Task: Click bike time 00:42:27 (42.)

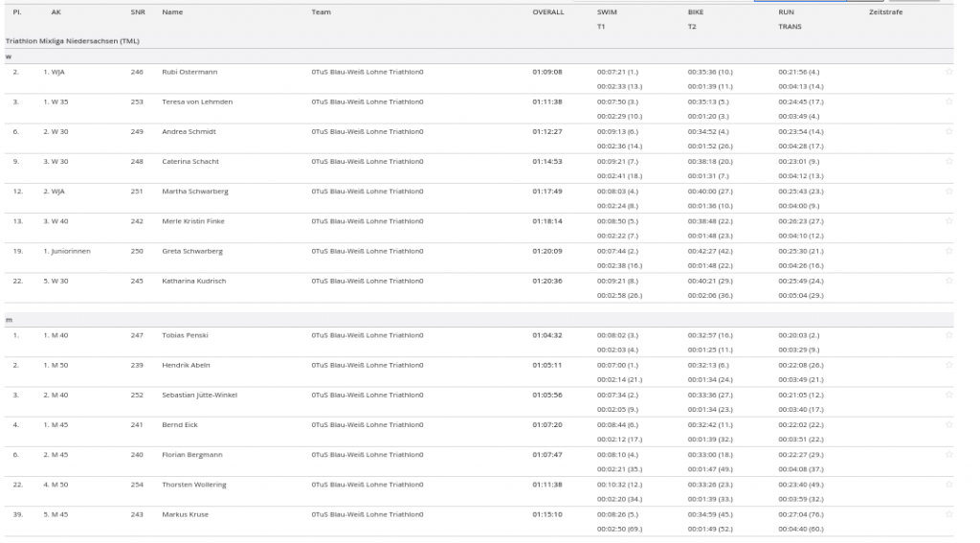Action: 711,251
